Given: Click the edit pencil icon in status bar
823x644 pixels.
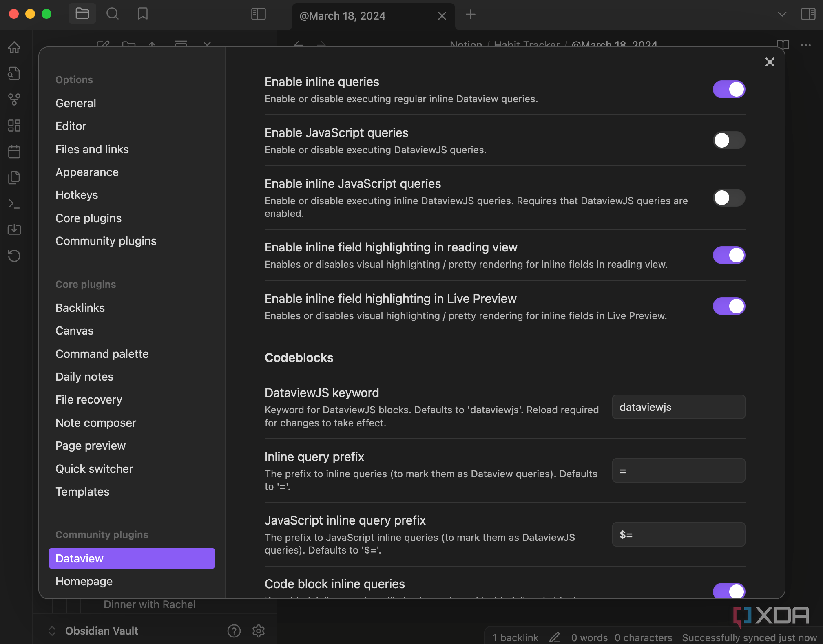Looking at the screenshot, I should [x=555, y=637].
